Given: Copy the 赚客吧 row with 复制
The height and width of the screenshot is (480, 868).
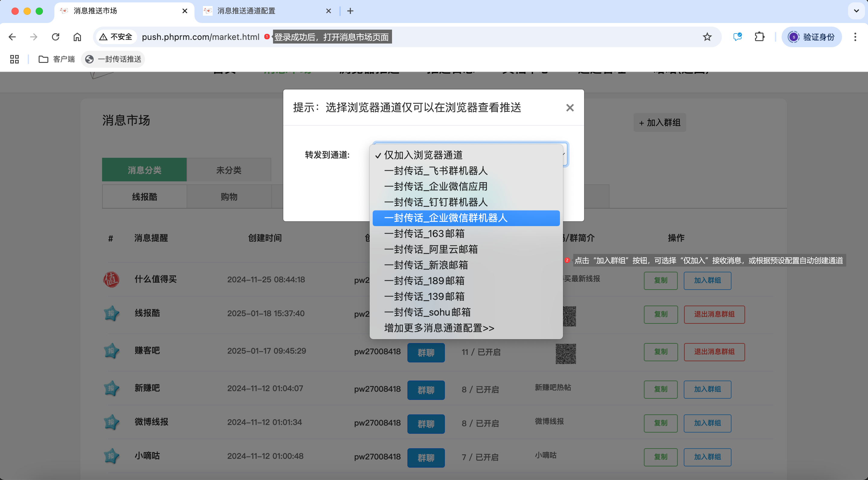Looking at the screenshot, I should pos(661,352).
